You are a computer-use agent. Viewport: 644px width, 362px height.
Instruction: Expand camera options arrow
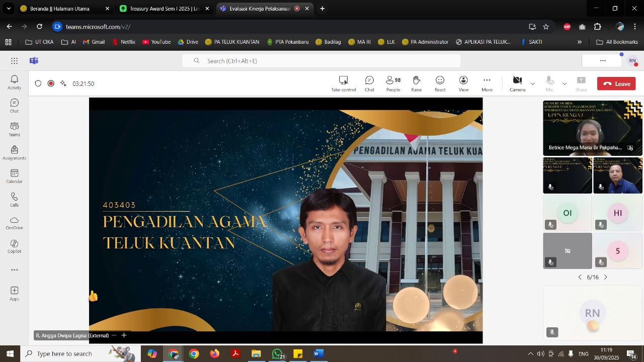533,83
